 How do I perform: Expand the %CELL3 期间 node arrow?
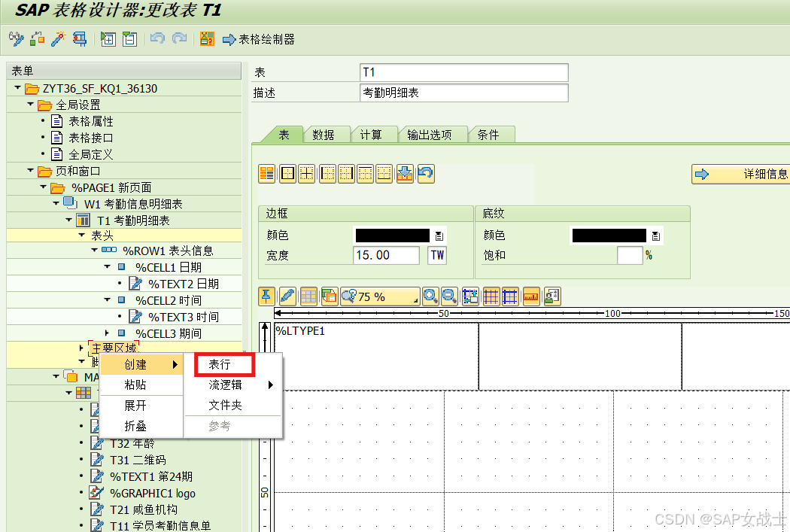pos(107,333)
